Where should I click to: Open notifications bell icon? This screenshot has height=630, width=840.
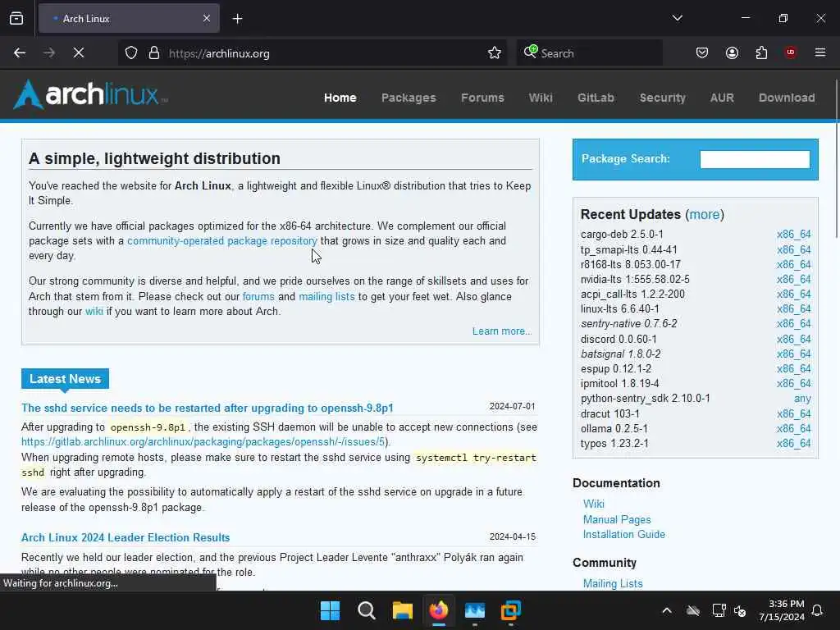click(x=818, y=610)
